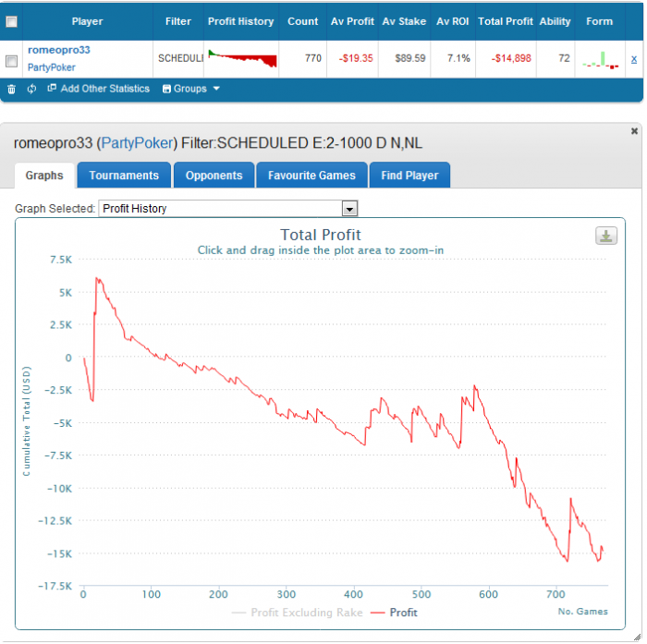Tick the select-all checkbox in header
This screenshot has height=644, width=647.
tap(11, 21)
